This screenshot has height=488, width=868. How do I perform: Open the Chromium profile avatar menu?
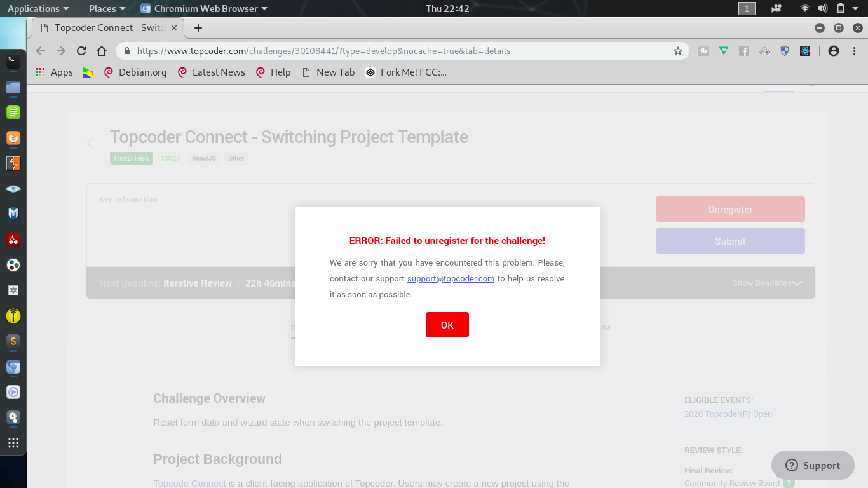pyautogui.click(x=834, y=51)
